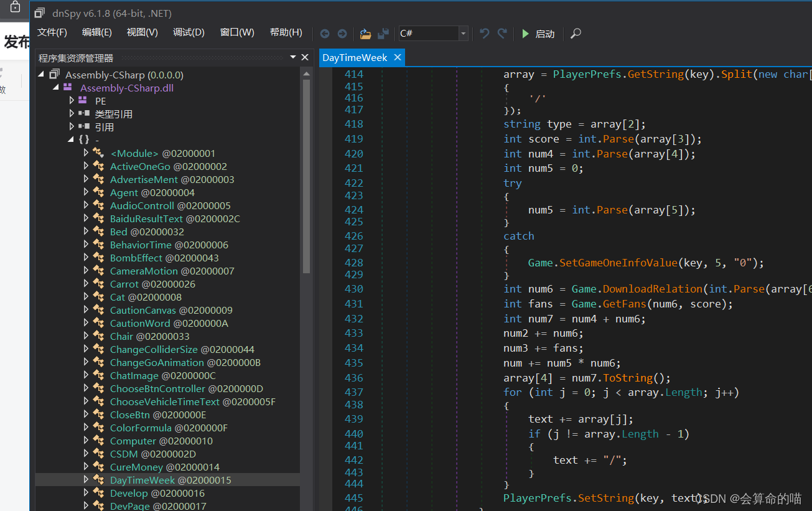Open the 调试(D) menu
812x511 pixels.
point(189,33)
